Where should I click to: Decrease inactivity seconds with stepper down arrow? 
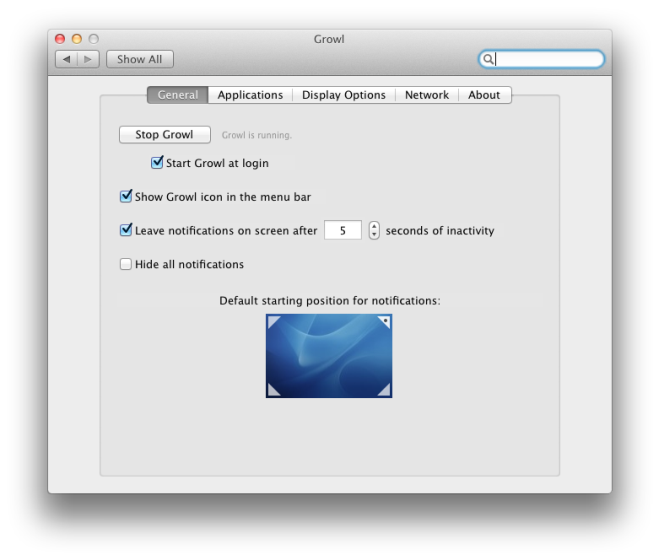click(374, 235)
